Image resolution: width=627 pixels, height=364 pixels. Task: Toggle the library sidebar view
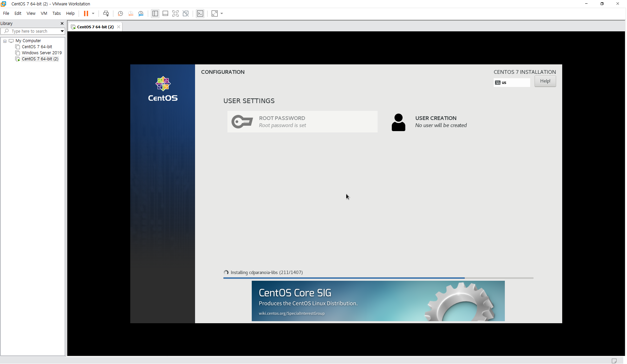coord(155,13)
